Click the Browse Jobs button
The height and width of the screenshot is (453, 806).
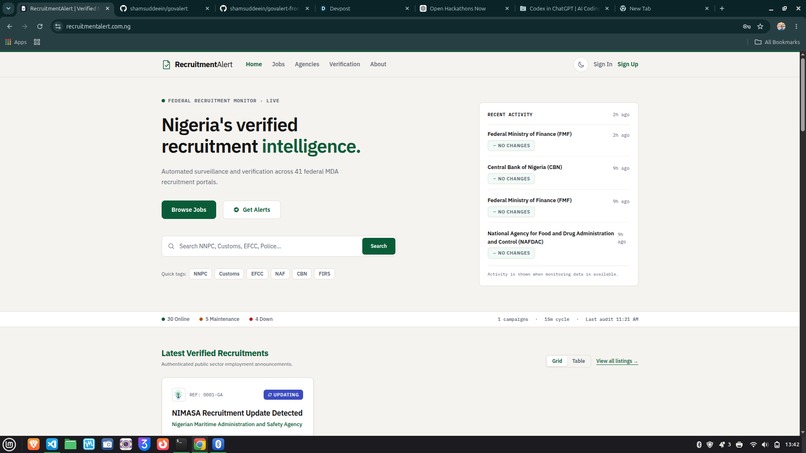189,210
